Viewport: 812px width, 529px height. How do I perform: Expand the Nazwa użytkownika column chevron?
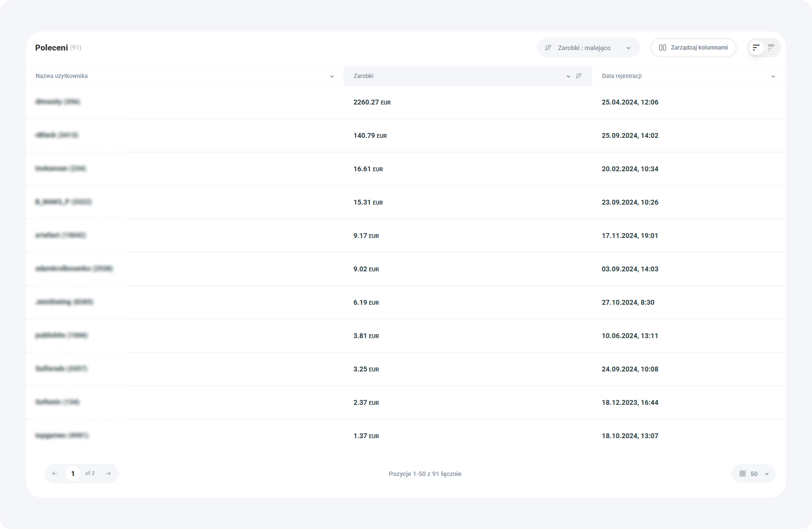332,77
